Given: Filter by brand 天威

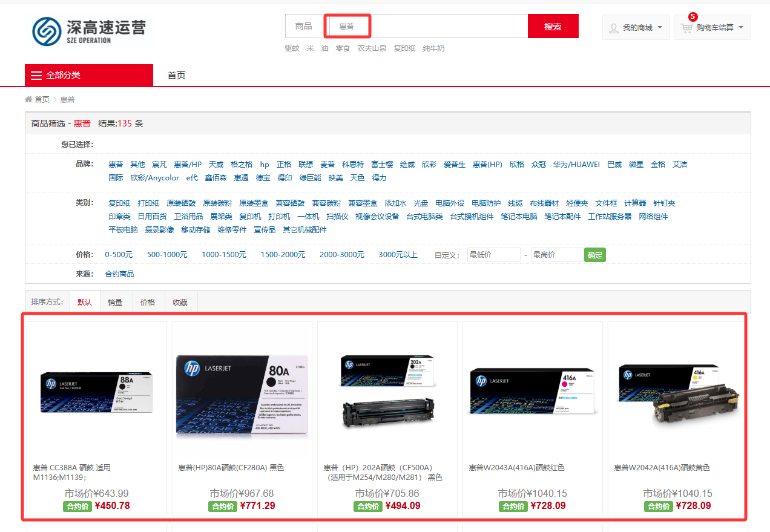Looking at the screenshot, I should tap(216, 165).
